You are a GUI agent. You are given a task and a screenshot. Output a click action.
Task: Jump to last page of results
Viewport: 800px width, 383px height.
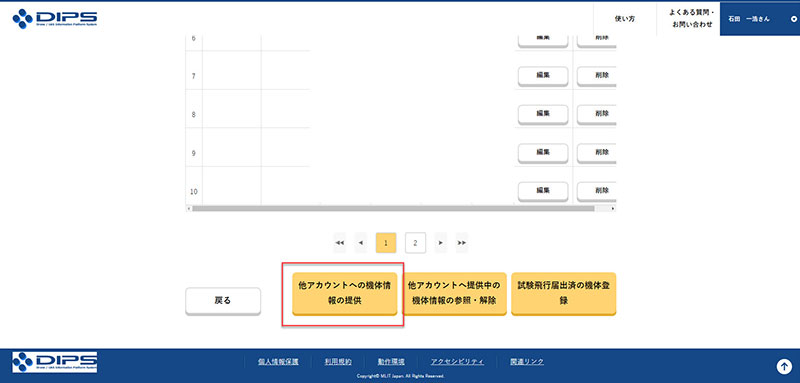(462, 243)
